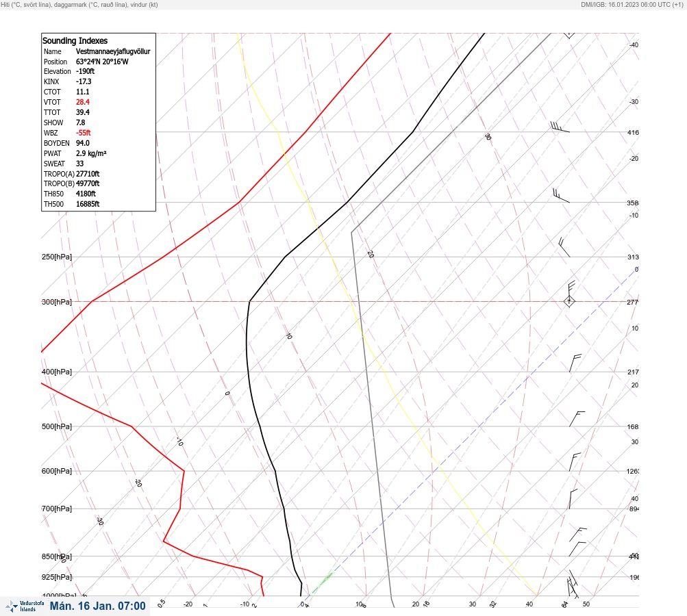This screenshot has height=616, width=687.
Task: Click the 'Mán. 16 Jan. 07:00' timestamp
Action: (97, 606)
